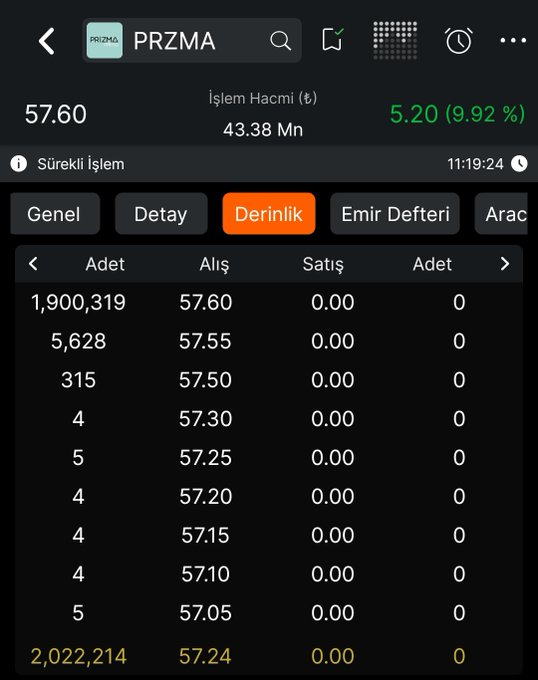Viewport: 538px width, 680px height.
Task: Tap the left chevron in depth header
Action: (x=33, y=264)
